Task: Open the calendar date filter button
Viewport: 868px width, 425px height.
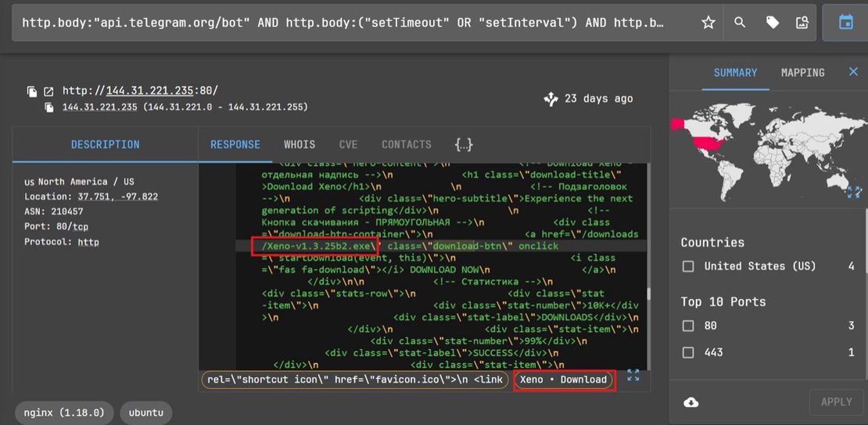Action: [x=845, y=23]
